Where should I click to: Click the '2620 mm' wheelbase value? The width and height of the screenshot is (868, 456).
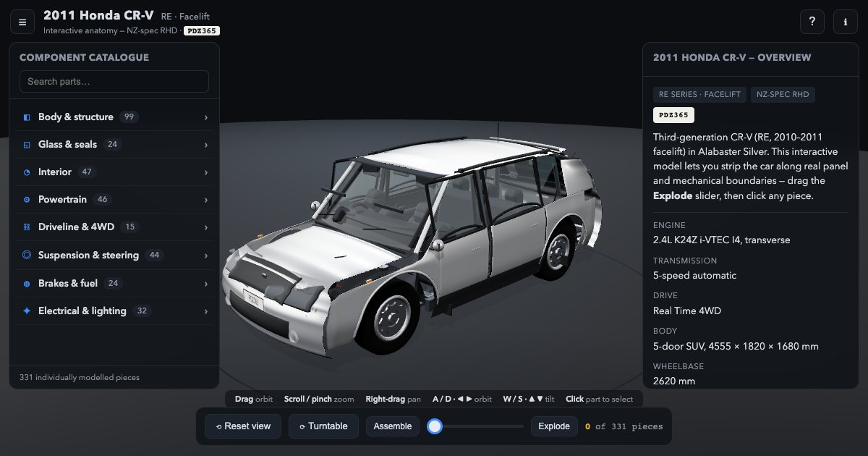click(x=674, y=381)
